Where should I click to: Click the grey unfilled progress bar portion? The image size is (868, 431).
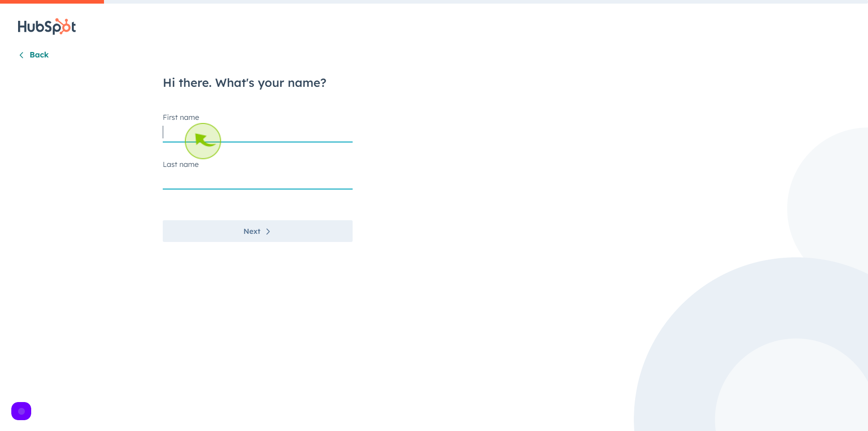click(486, 2)
